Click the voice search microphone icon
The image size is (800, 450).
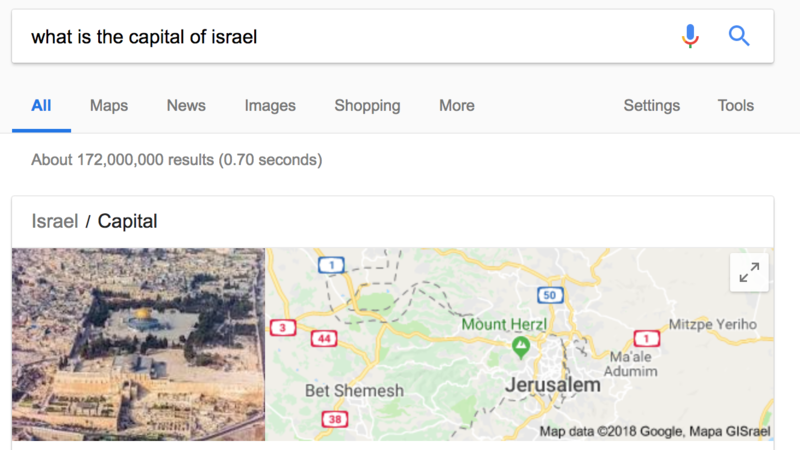pyautogui.click(x=690, y=36)
